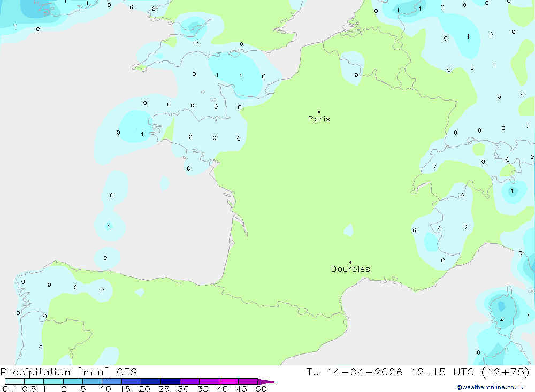
Task: Pick the 0.1–0.5 mm legend swatch
Action: pyautogui.click(x=14, y=381)
